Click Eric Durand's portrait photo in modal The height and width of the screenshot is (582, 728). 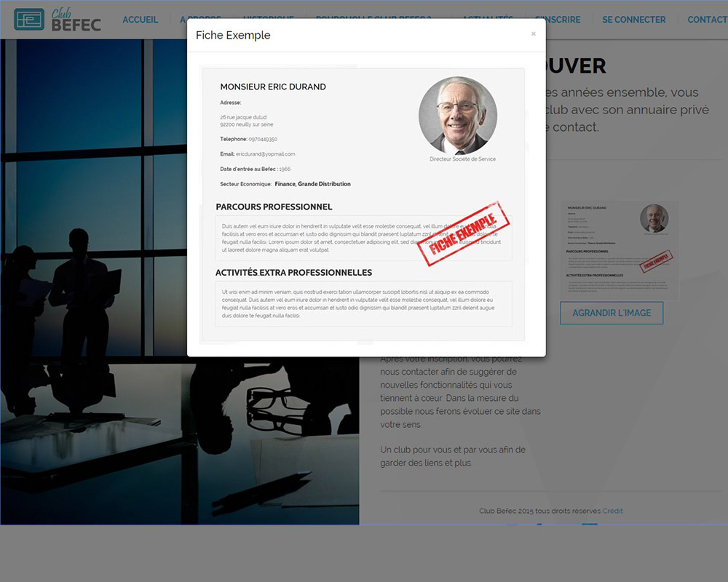458,116
